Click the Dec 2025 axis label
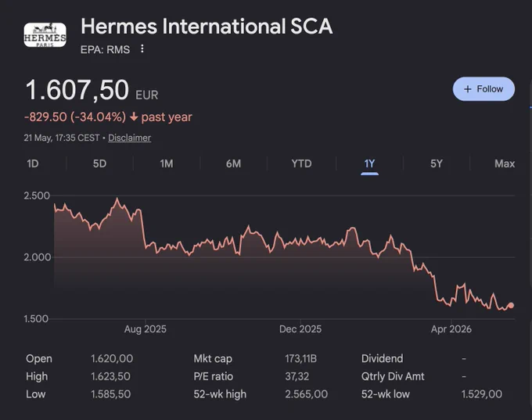The height and width of the screenshot is (420, 532). point(300,329)
